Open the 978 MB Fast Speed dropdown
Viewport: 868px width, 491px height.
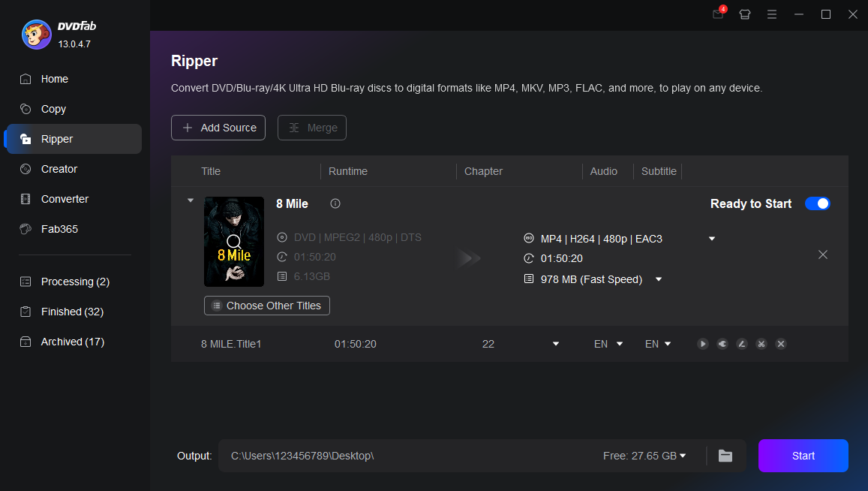point(659,279)
